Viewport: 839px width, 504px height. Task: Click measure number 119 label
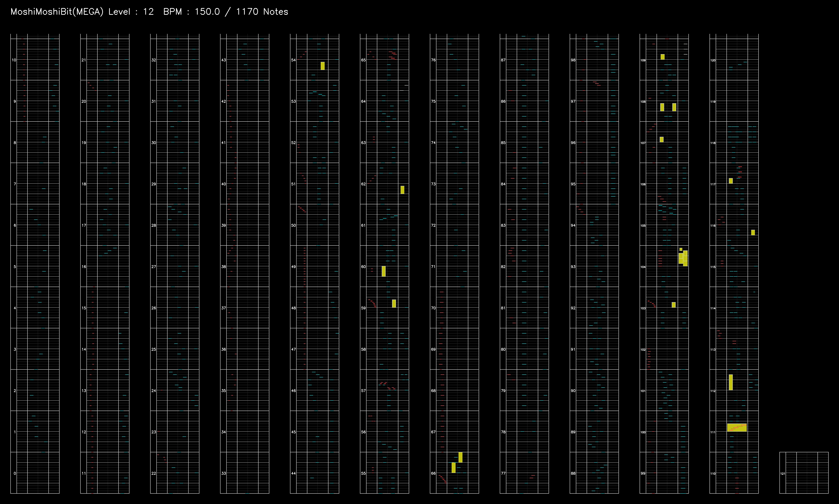713,102
